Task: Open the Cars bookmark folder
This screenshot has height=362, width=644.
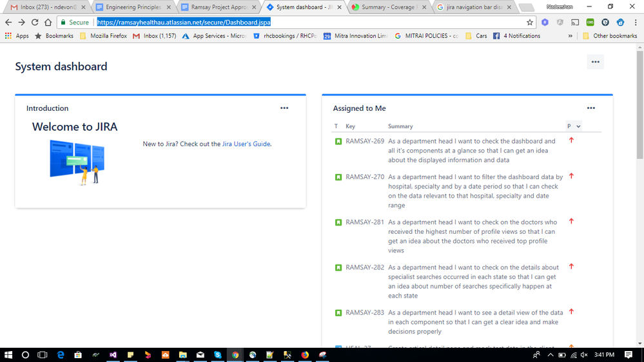Action: [476, 36]
